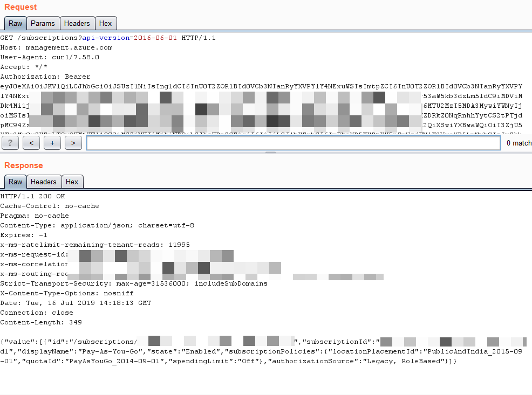The width and height of the screenshot is (532, 395).
Task: Click the Authorization: Bearer header line
Action: click(45, 77)
